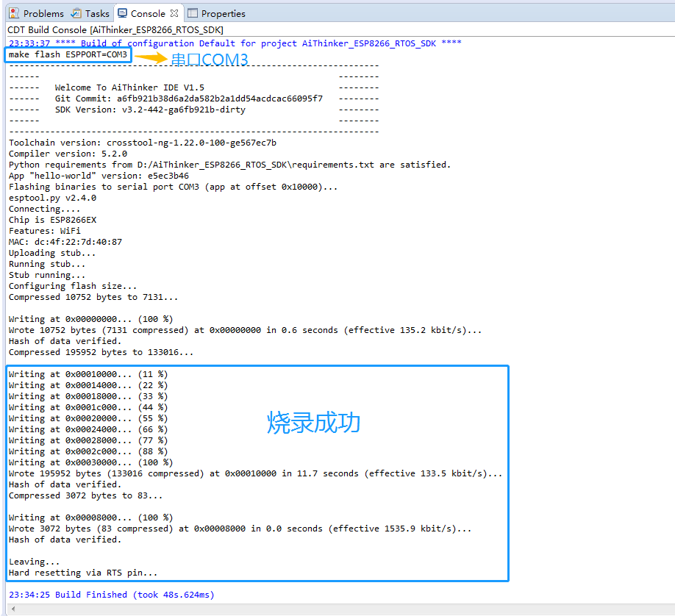Click the 'Welcome To AiThinker IDE V1.5' line

[129, 87]
